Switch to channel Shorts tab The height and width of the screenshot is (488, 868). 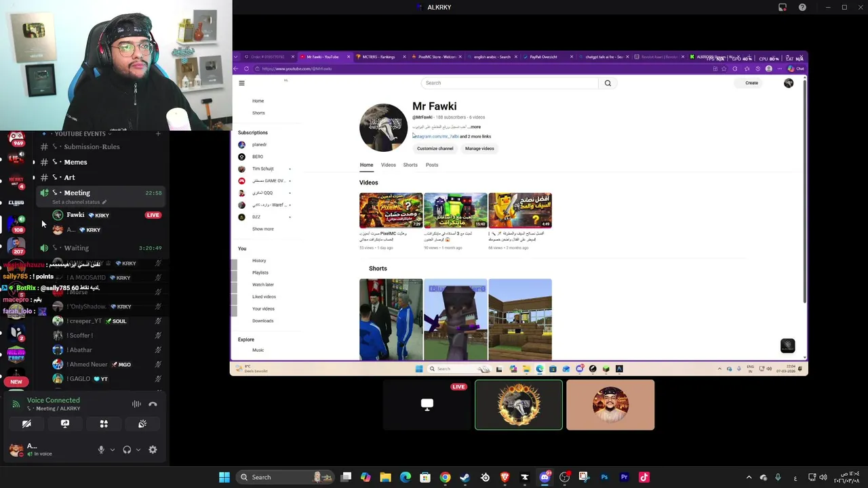410,165
